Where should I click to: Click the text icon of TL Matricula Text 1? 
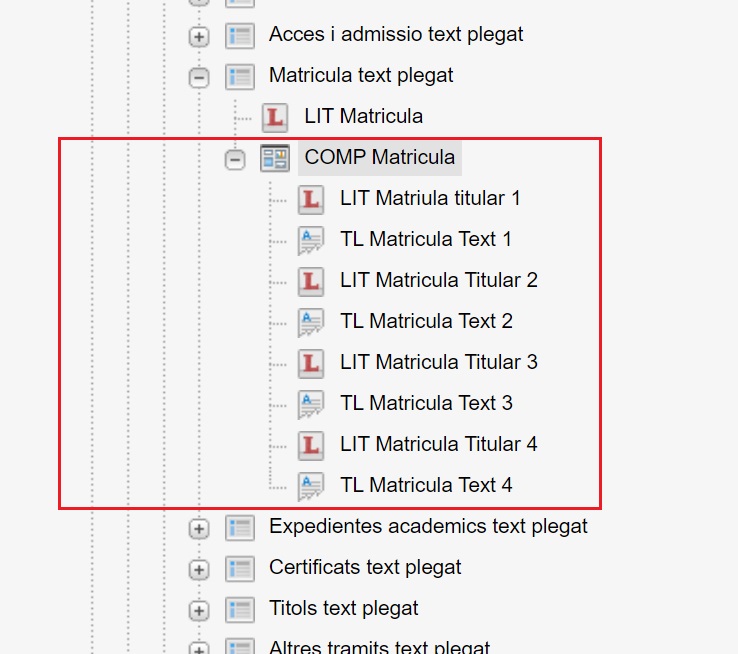click(311, 241)
